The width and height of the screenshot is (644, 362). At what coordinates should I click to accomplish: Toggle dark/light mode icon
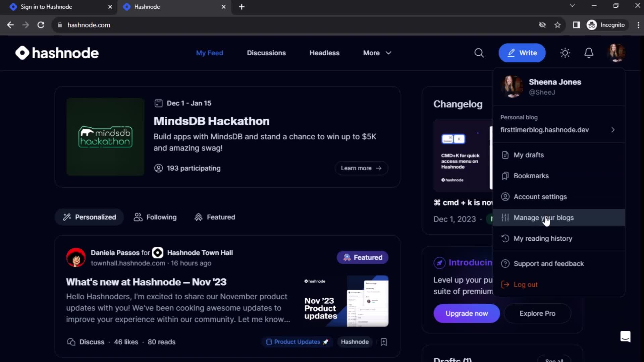(x=565, y=53)
